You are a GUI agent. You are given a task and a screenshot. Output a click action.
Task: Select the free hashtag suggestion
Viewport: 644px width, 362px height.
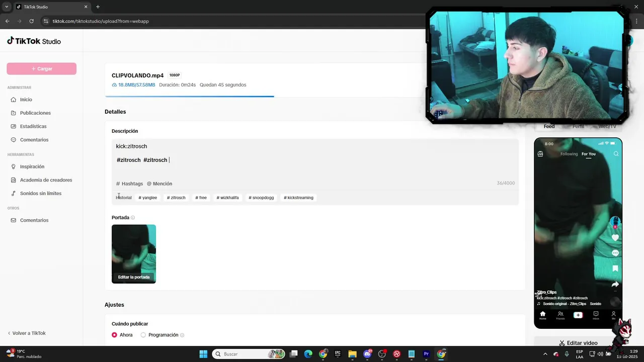(x=201, y=198)
